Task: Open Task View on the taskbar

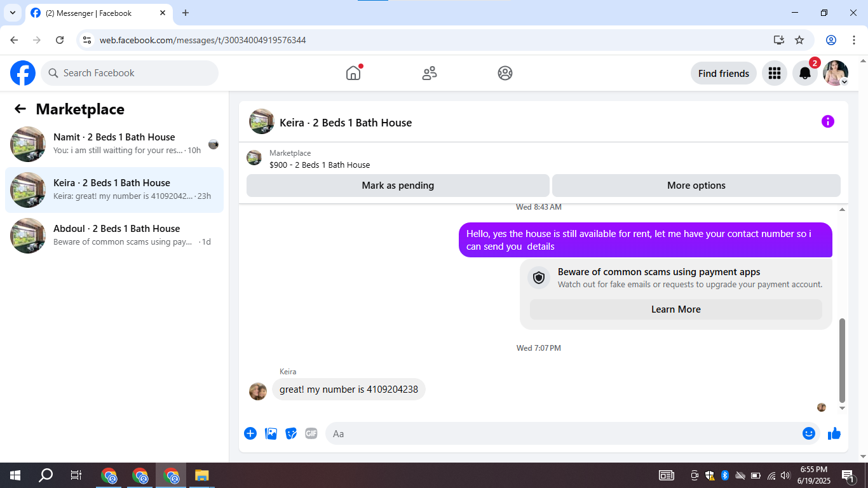Action: coord(76,475)
